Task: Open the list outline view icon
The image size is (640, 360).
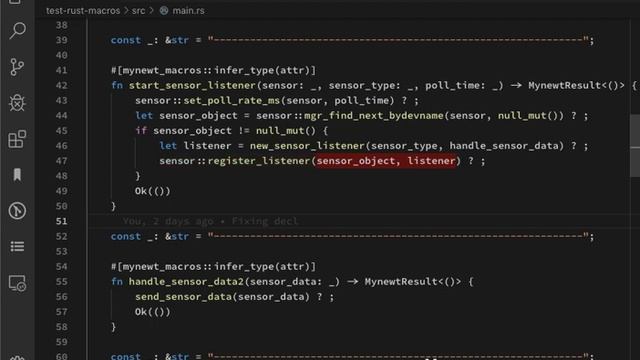Action: (17, 247)
